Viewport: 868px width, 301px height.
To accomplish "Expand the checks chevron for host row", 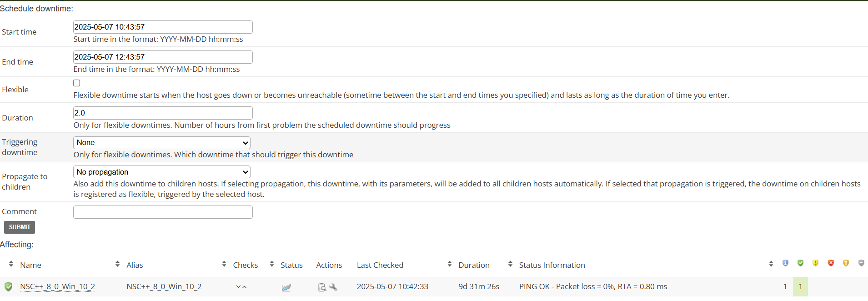I will point(241,287).
